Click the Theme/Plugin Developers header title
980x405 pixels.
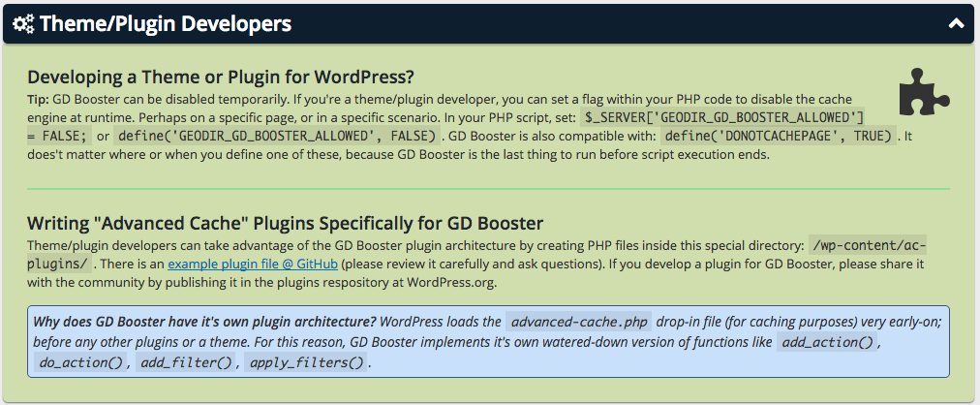tap(166, 24)
